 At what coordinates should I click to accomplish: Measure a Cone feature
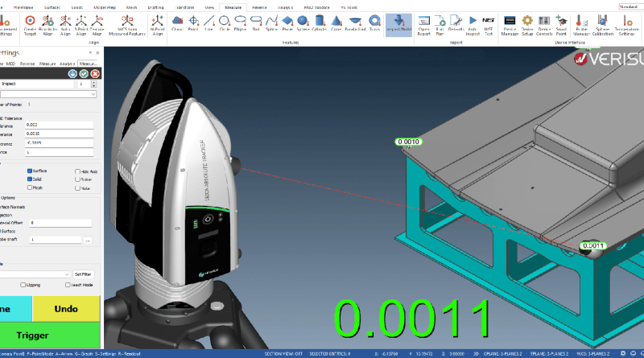coord(336,23)
